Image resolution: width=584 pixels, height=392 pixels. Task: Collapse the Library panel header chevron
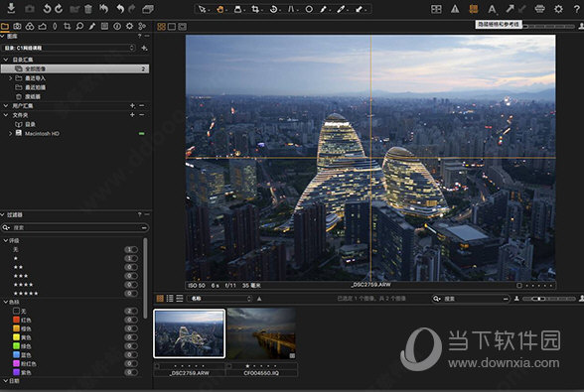coord(3,36)
